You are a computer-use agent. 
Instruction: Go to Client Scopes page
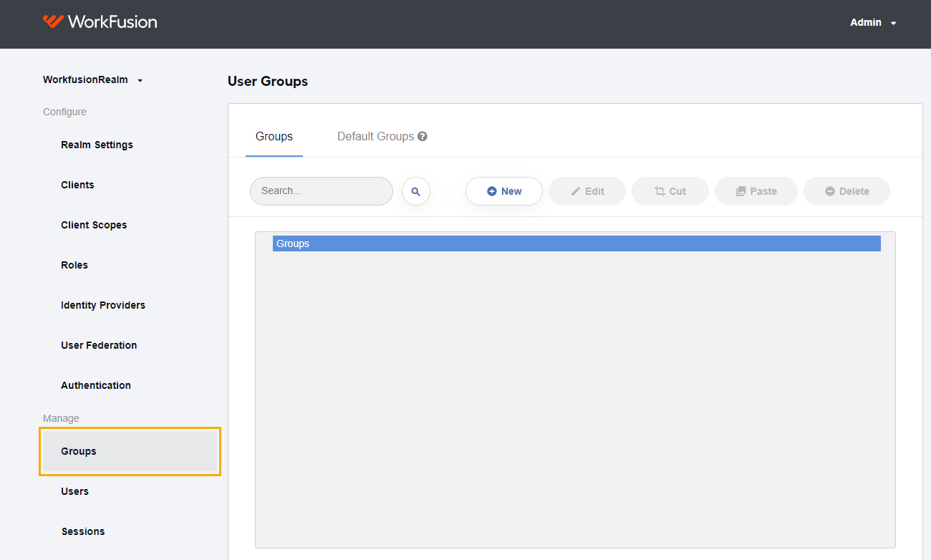tap(94, 225)
